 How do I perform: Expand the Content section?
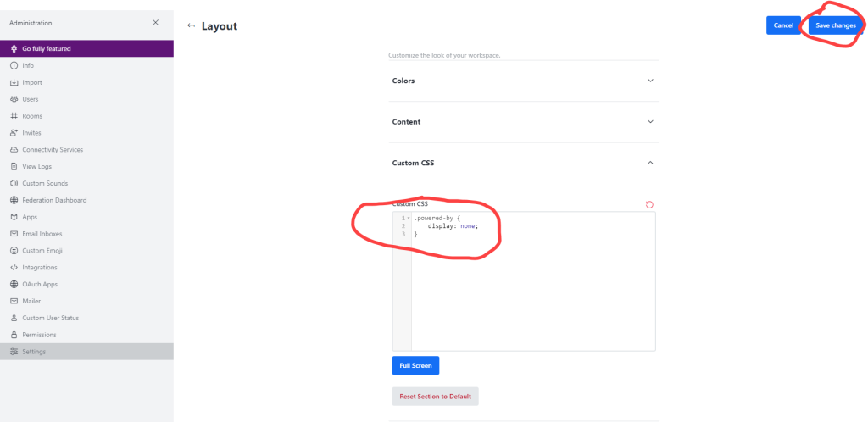(x=650, y=121)
